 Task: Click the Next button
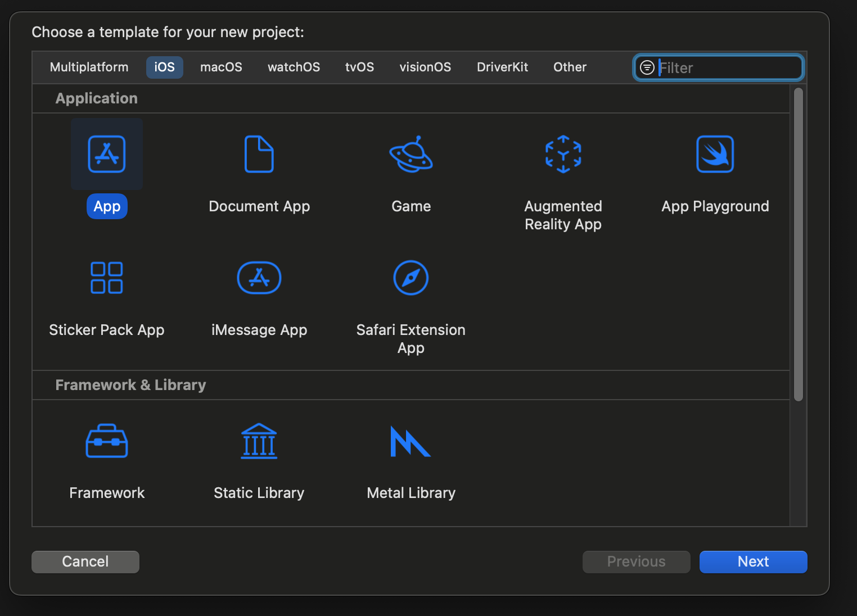click(x=754, y=562)
